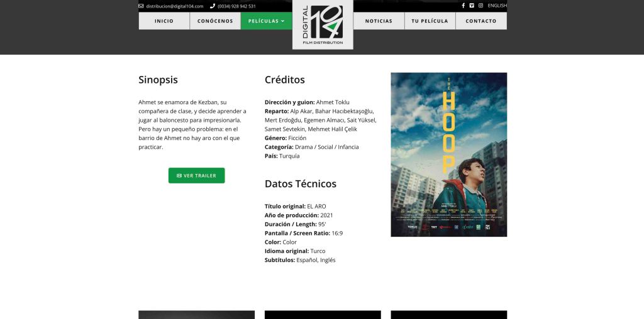Viewport: 644px width, 319px height.
Task: Call the (0034) 928 942 531 number link
Action: click(x=236, y=6)
